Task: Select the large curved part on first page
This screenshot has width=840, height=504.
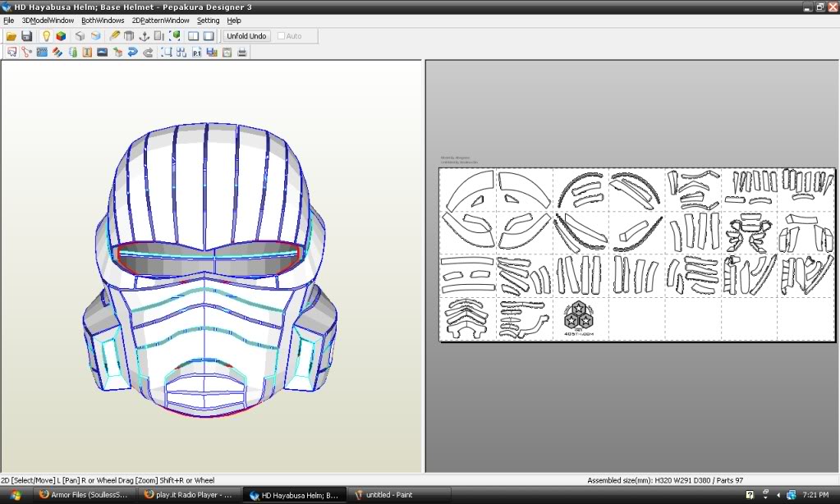Action: [470, 191]
